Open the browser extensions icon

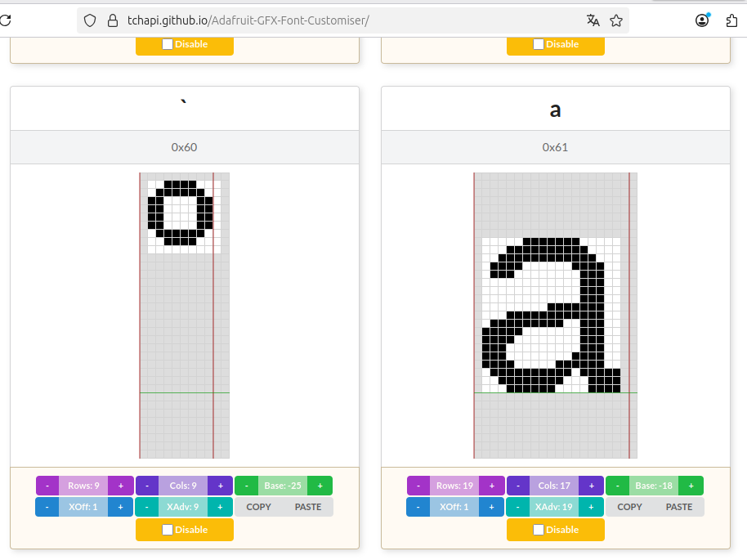coord(731,20)
